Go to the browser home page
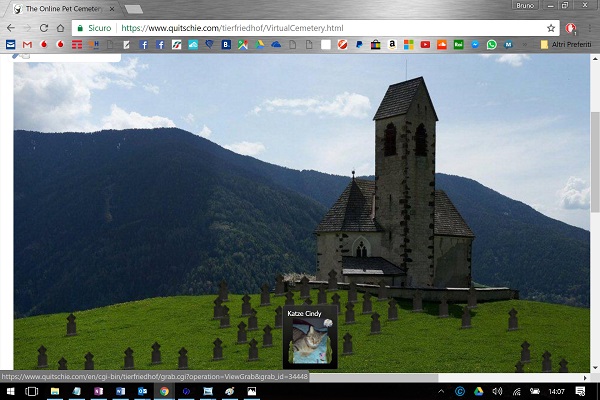 click(x=60, y=28)
